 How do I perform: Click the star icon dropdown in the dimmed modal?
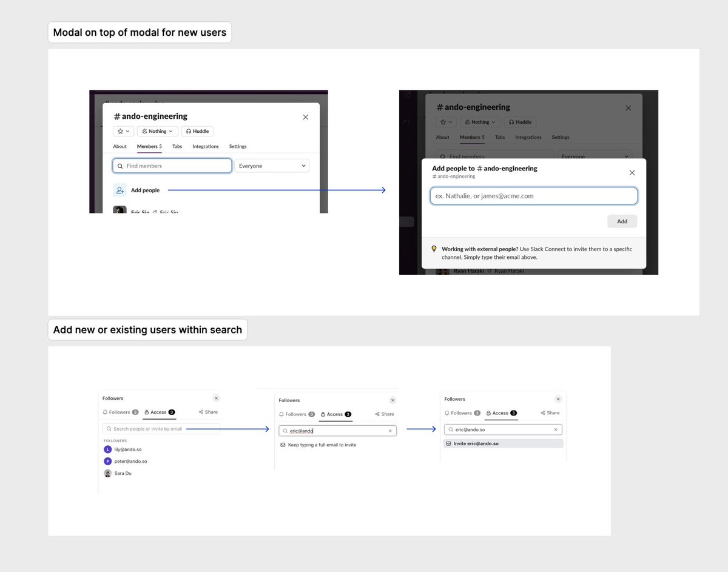447,122
